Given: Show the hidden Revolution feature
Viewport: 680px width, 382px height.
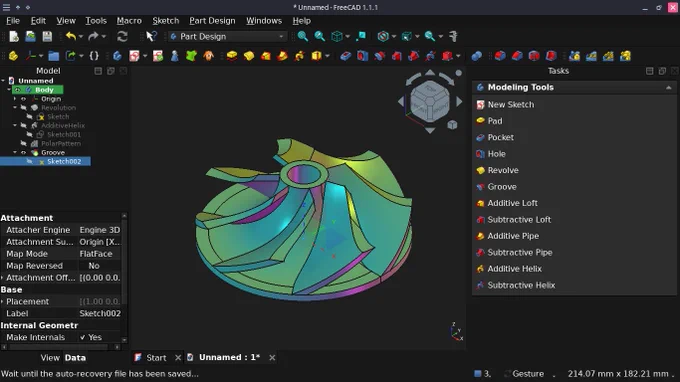Looking at the screenshot, I should click(x=24, y=108).
